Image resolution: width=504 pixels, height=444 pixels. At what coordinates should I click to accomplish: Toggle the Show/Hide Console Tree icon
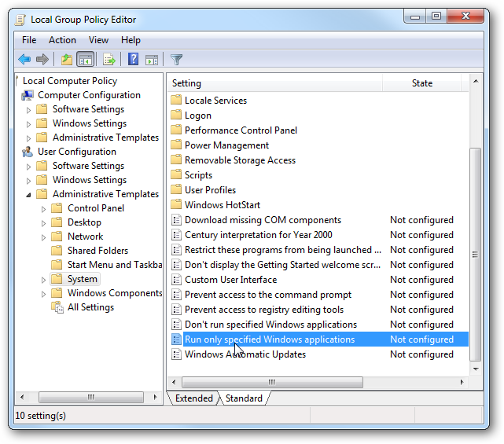tap(86, 60)
